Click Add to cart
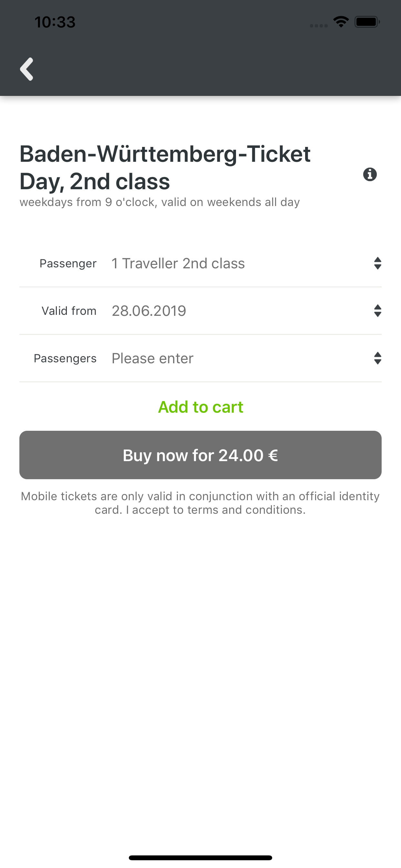This screenshot has width=401, height=868. [x=200, y=407]
